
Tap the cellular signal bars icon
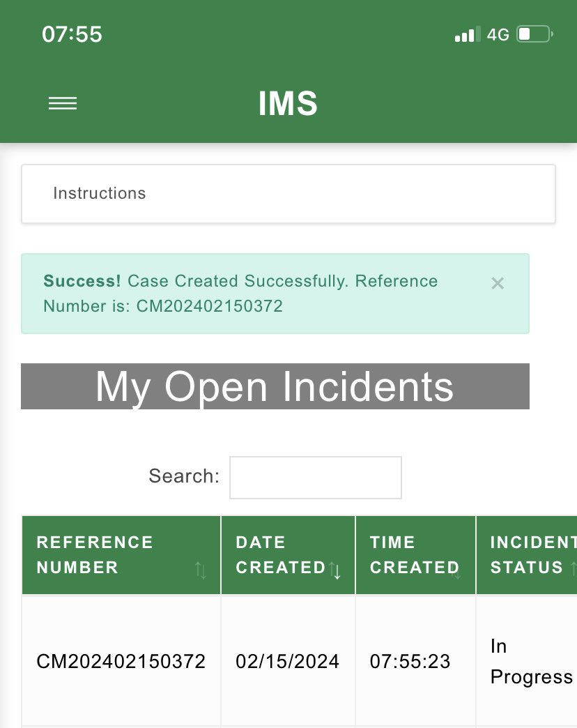(468, 35)
